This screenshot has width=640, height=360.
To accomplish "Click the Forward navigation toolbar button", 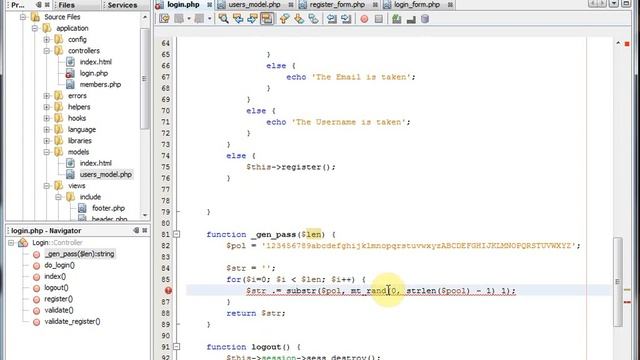I will tap(199, 19).
